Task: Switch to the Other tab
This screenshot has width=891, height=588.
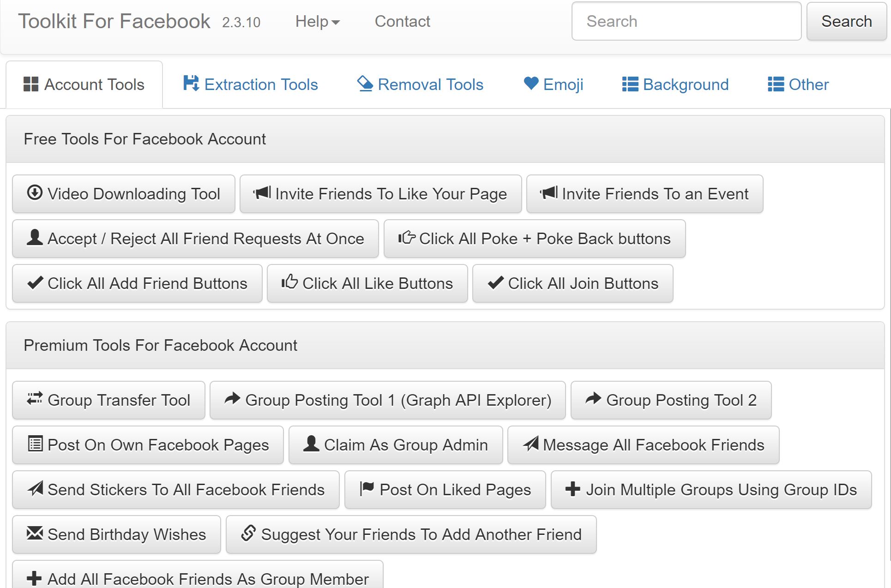Action: (x=798, y=84)
